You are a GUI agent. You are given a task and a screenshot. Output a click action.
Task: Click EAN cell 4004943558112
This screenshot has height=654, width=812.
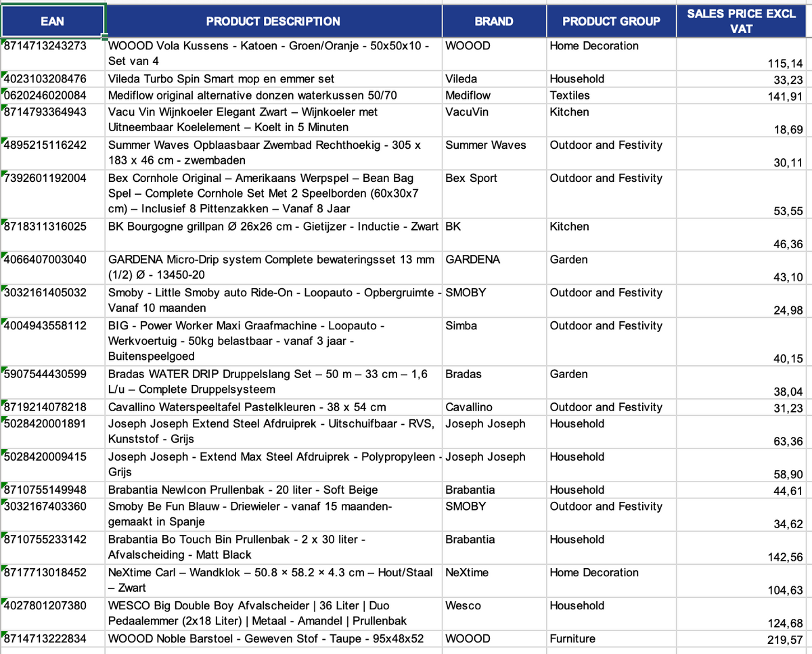coord(53,342)
